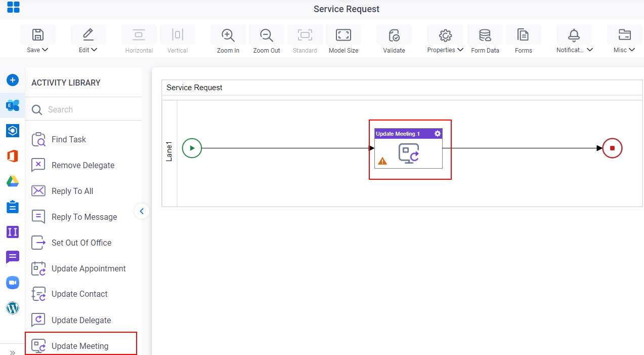The image size is (644, 355).
Task: Click the Update Meeting.1 activity monitor icon
Action: click(x=409, y=153)
